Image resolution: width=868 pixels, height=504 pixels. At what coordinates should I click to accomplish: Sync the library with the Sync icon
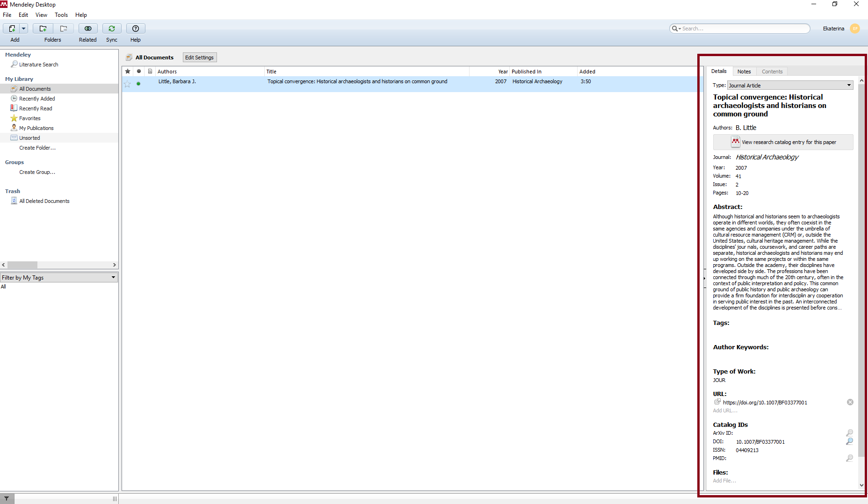[112, 29]
